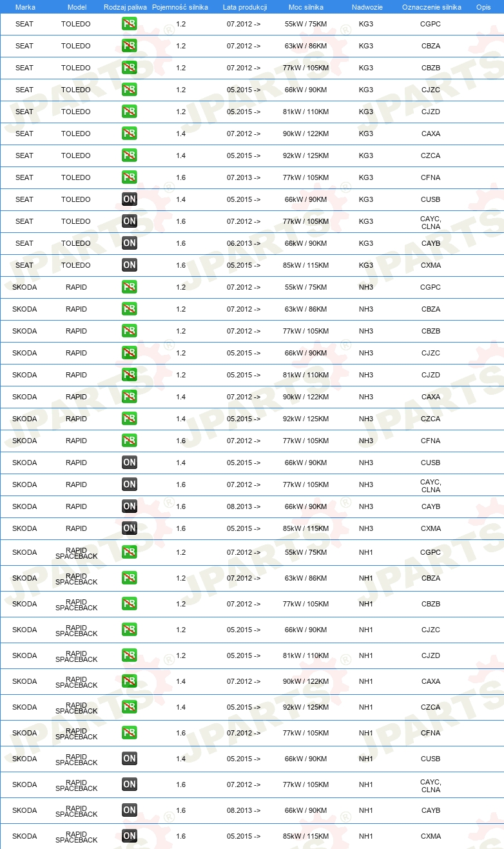Click the petrol icon in Rapid Spaceback CAXA row
Viewport: 504px width, 849px height.
pyautogui.click(x=130, y=681)
